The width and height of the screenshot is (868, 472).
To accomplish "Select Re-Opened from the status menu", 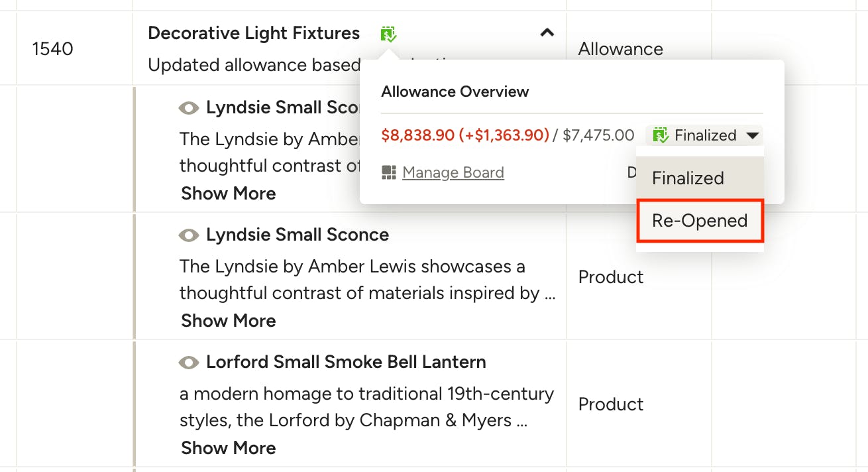I will [x=700, y=221].
